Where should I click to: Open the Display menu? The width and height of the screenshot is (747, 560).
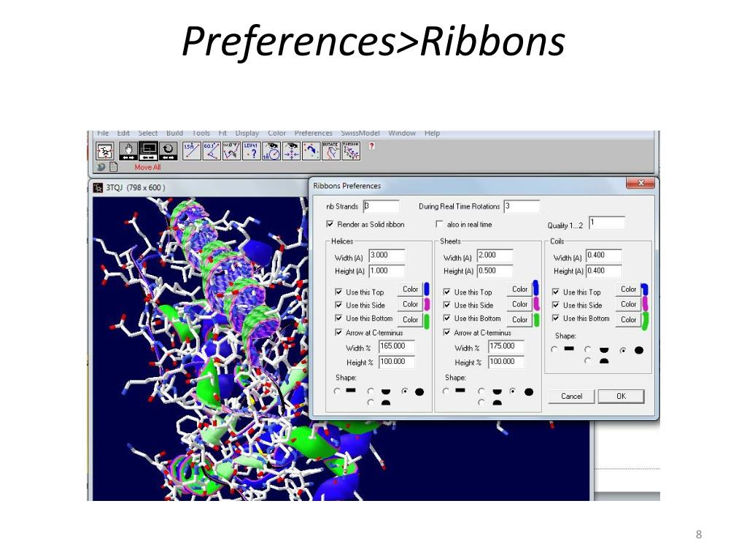(x=247, y=133)
